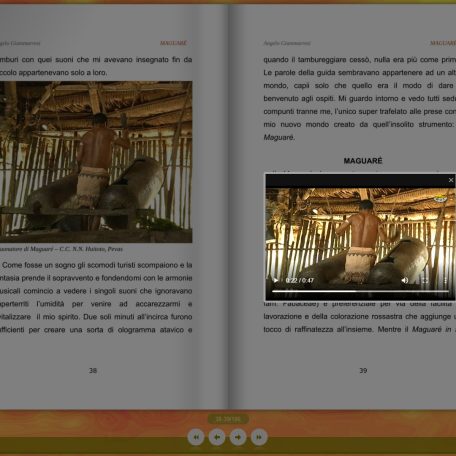Jump to the last page of the flipbook
The width and height of the screenshot is (456, 456).
tap(259, 437)
